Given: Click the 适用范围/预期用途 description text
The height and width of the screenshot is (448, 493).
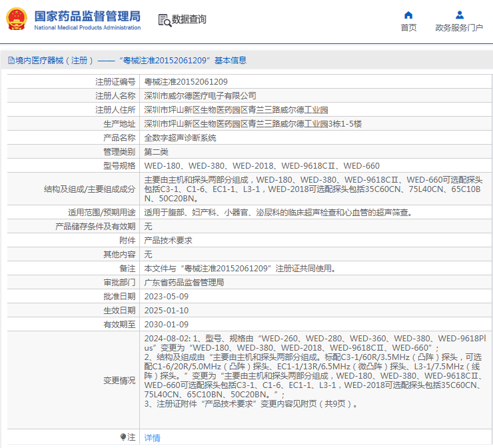Looking at the screenshot, I should click(278, 213).
